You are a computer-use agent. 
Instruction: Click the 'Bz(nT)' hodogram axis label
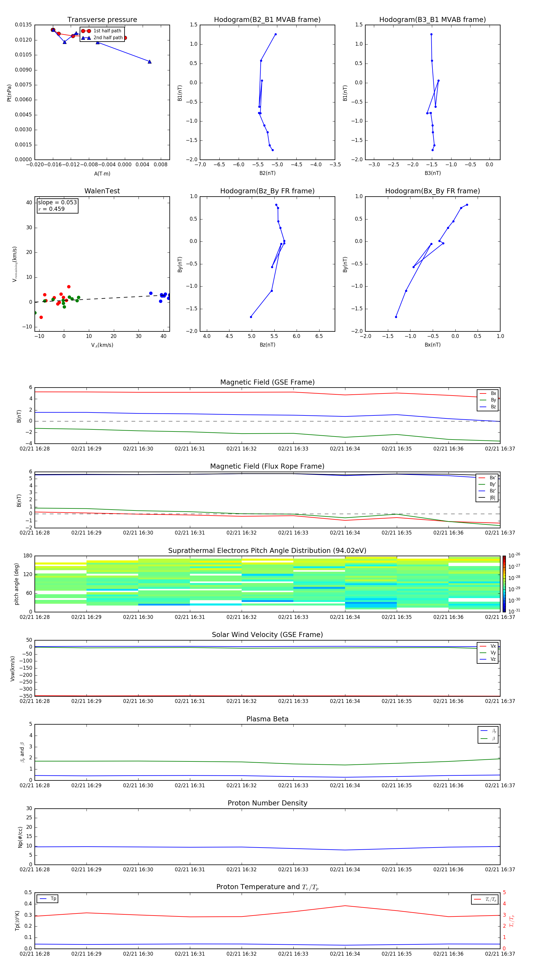[267, 345]
